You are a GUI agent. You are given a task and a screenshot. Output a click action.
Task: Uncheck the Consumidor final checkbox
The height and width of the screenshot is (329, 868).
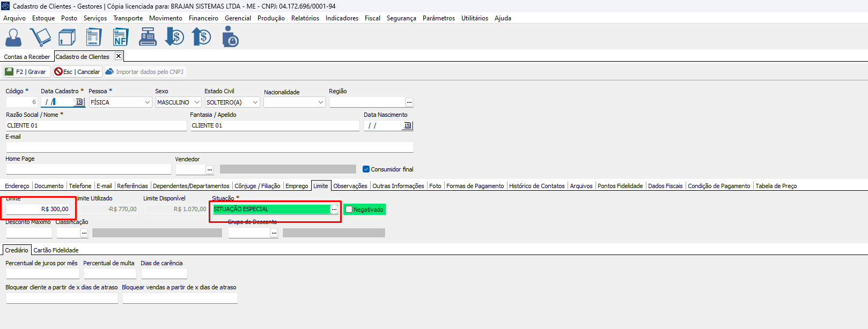pyautogui.click(x=366, y=169)
